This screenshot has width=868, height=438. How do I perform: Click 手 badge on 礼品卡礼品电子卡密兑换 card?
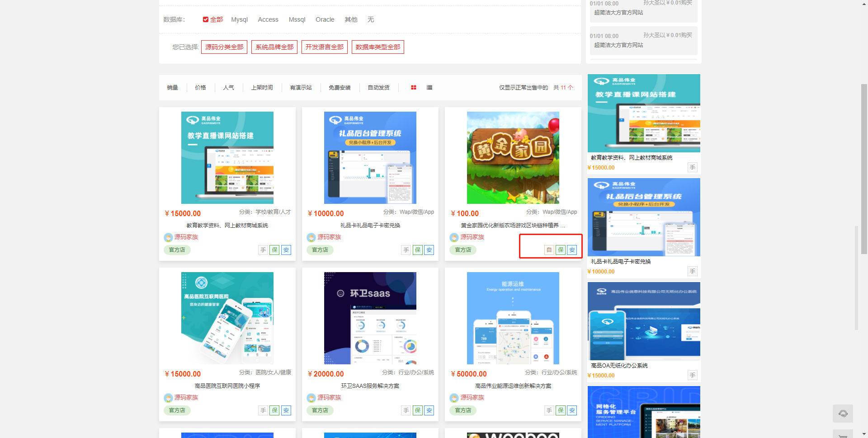pos(406,250)
